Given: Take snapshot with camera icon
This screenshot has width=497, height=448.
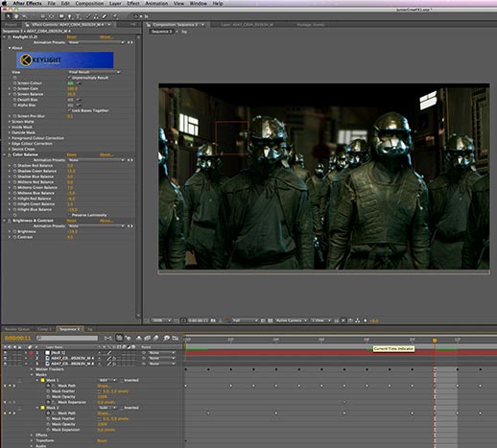Looking at the screenshot, I should pos(213,320).
